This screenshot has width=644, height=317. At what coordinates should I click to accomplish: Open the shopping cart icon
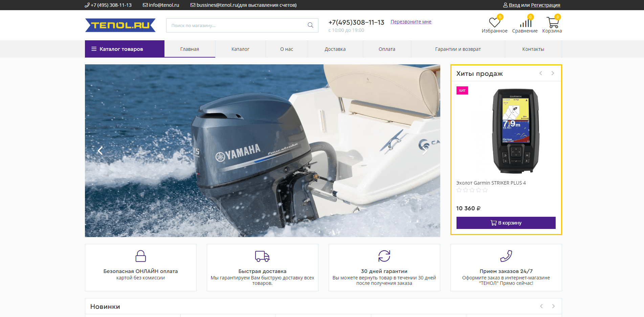[x=552, y=23]
